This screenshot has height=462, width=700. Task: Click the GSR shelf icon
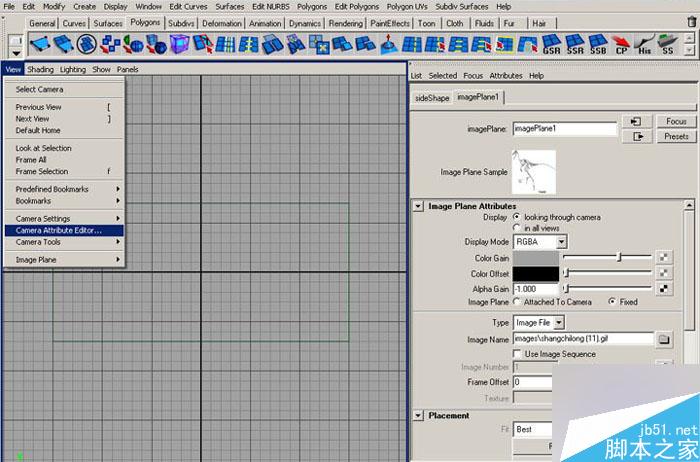click(x=551, y=45)
